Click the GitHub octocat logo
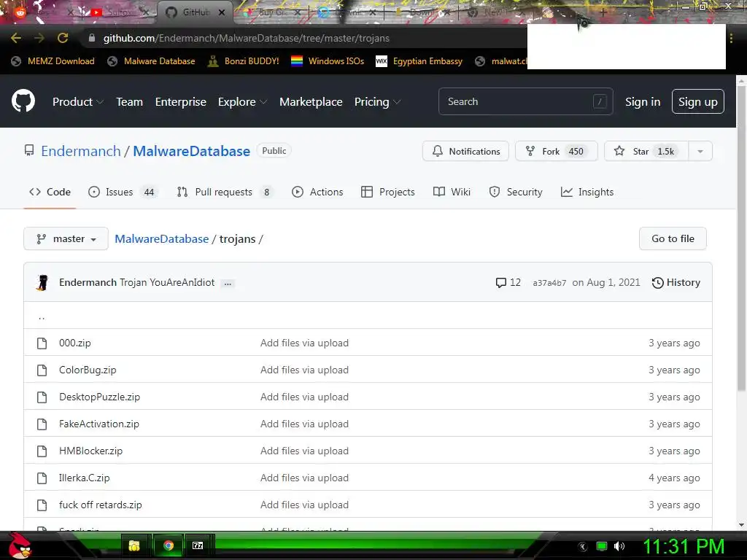The image size is (747, 560). (x=23, y=101)
